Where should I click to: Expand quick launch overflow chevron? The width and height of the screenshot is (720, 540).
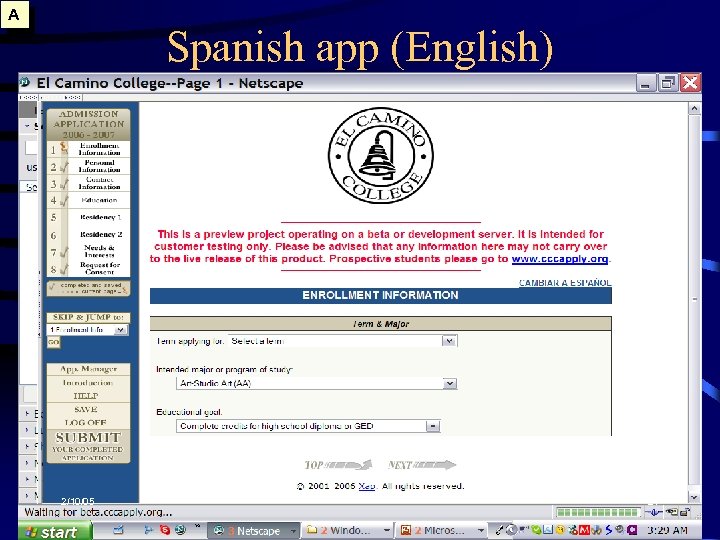pos(197,527)
